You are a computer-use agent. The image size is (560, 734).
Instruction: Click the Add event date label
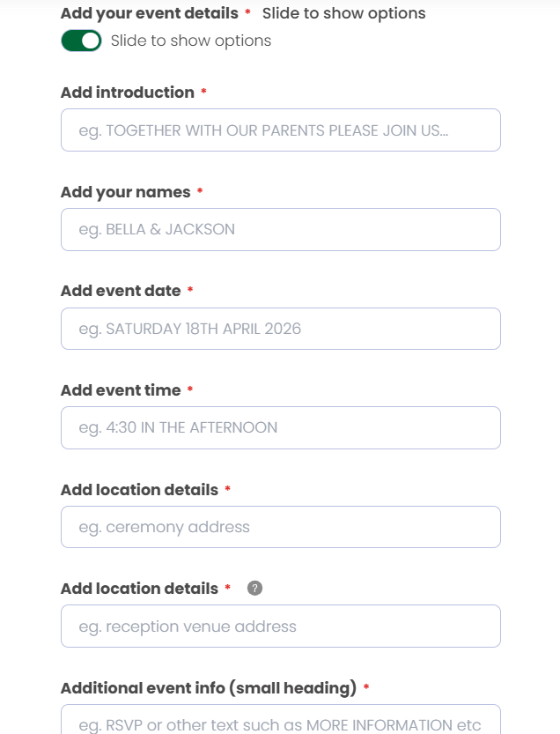(x=121, y=291)
